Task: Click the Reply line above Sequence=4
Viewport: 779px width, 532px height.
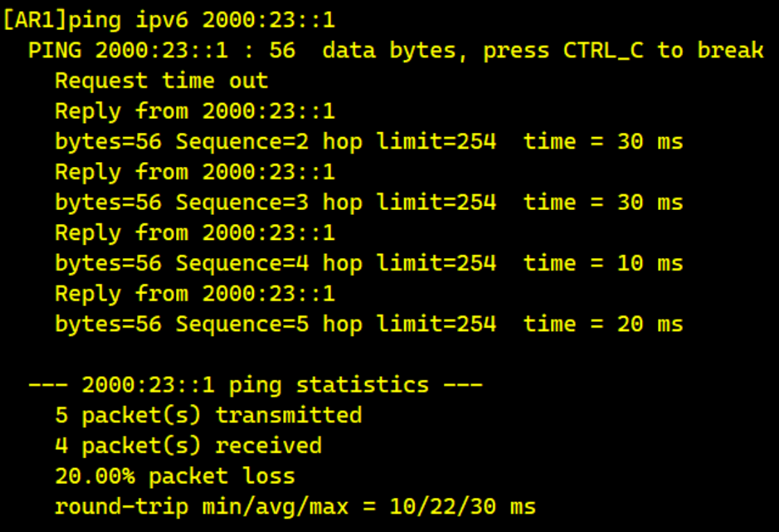Action: coord(195,233)
